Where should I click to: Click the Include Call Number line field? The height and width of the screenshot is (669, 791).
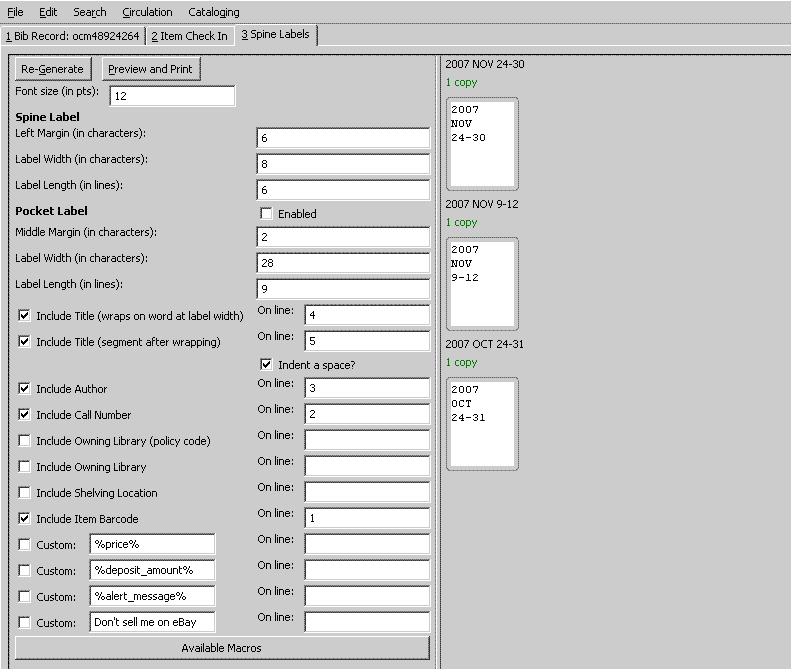coord(367,414)
